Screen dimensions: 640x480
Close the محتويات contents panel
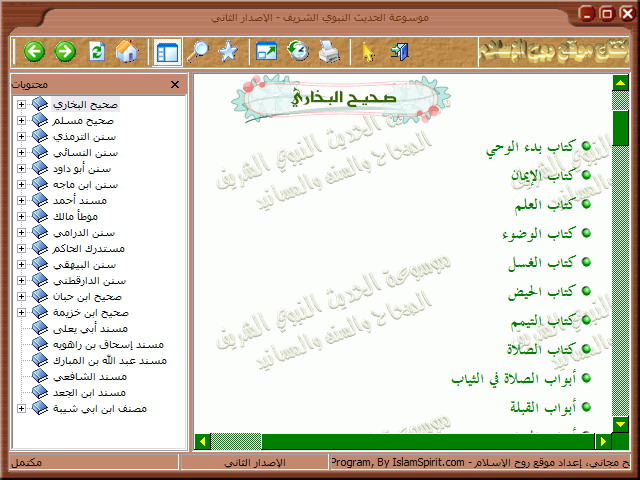(175, 84)
